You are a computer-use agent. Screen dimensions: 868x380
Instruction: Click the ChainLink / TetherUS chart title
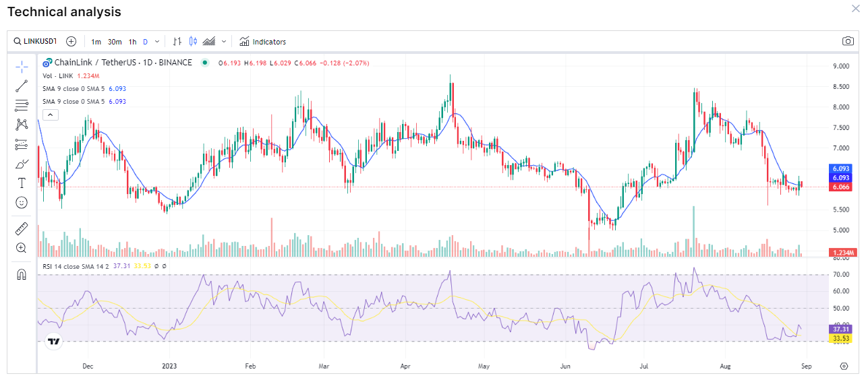tap(123, 63)
